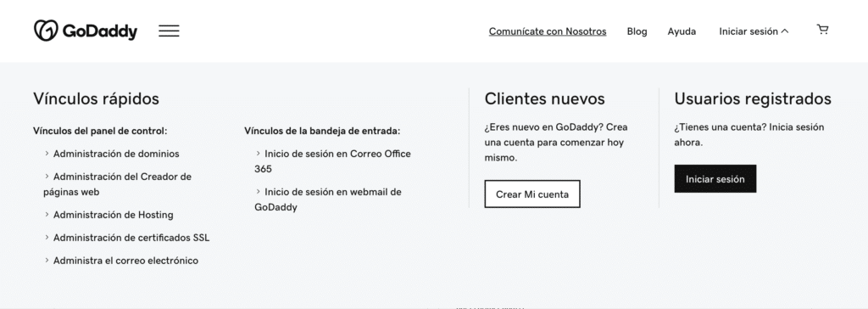Click the chevron beside Administración de certificados SSL
The height and width of the screenshot is (309, 868).
(x=47, y=237)
